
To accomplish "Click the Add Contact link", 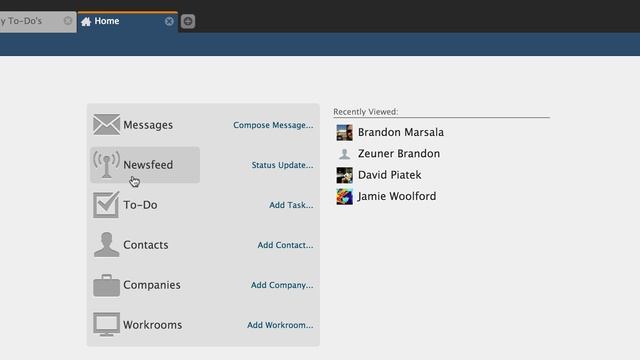I will [285, 245].
